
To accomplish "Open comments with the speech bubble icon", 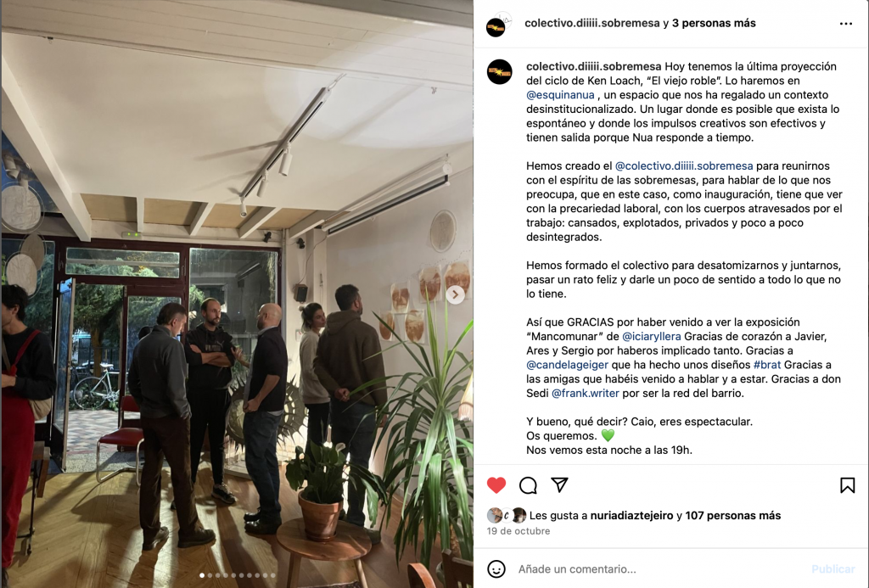I will tap(528, 485).
